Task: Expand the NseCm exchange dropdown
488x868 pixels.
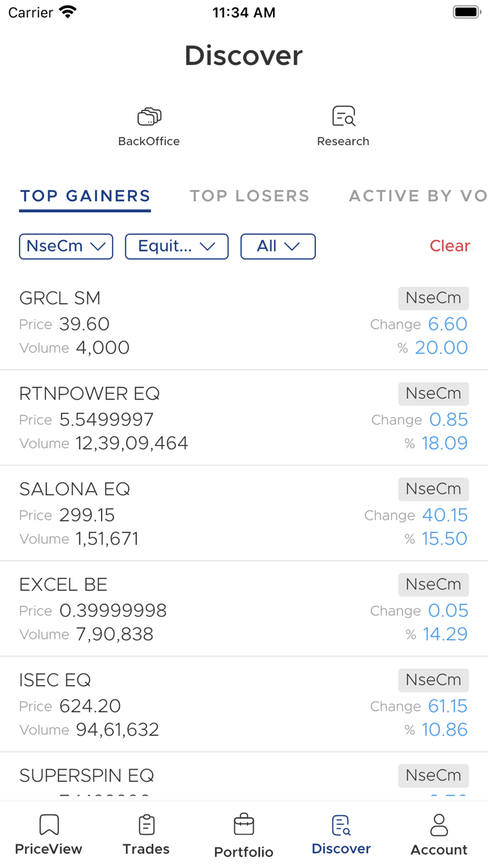Action: pos(66,246)
